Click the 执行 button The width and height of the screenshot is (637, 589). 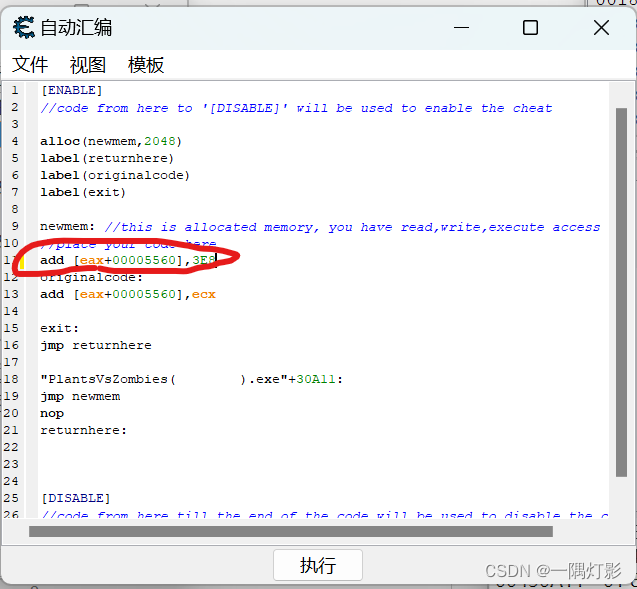pos(318,565)
